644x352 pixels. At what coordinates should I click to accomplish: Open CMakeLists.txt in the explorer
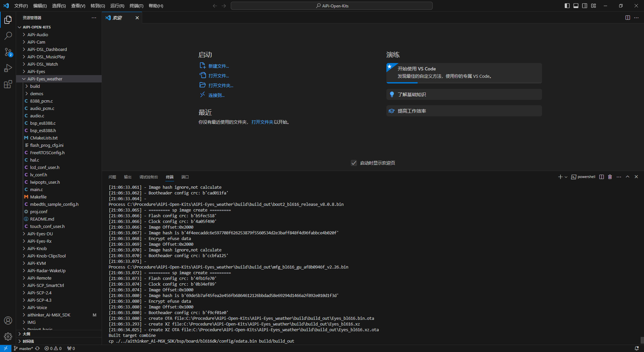tap(59, 138)
